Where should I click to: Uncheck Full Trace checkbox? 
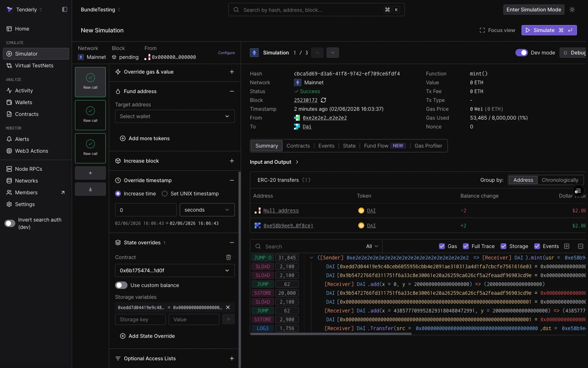tap(466, 246)
